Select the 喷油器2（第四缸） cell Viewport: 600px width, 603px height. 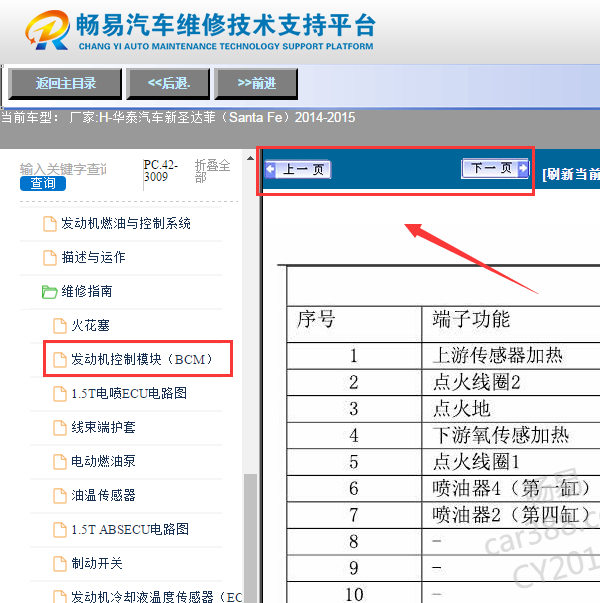pos(512,515)
